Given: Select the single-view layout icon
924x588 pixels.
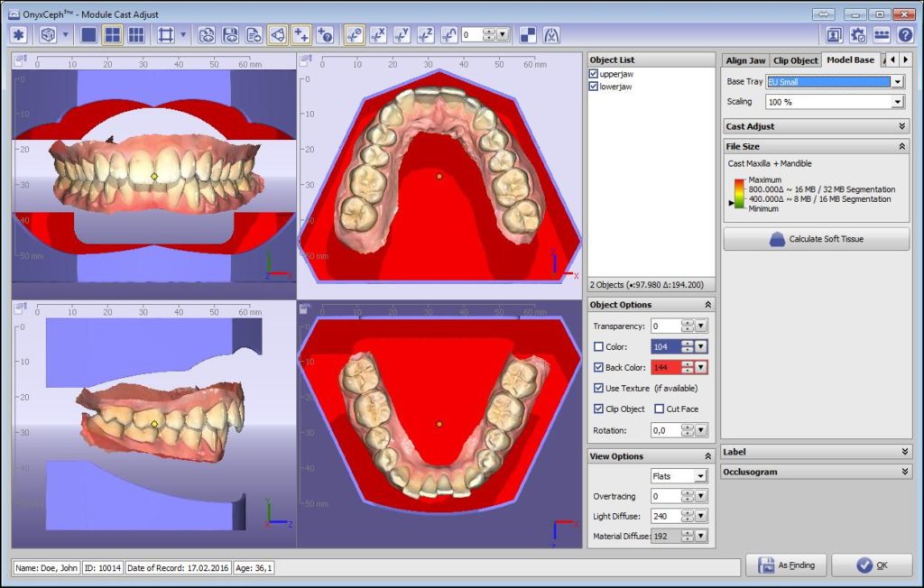Looking at the screenshot, I should [x=88, y=35].
